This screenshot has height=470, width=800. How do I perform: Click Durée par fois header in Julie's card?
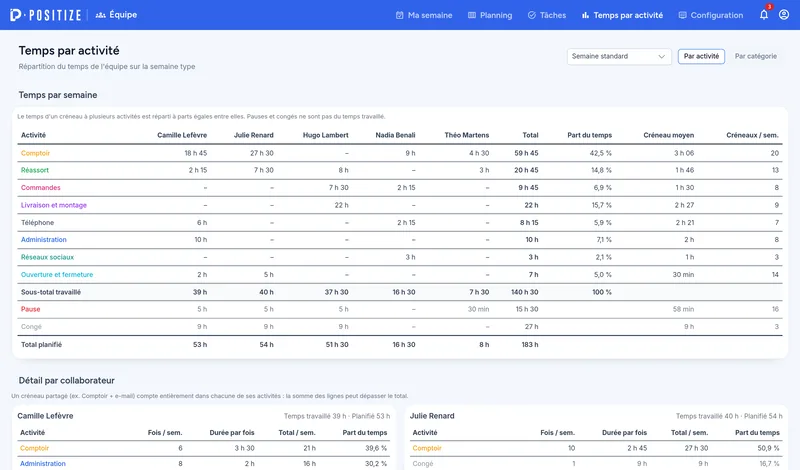[624, 433]
